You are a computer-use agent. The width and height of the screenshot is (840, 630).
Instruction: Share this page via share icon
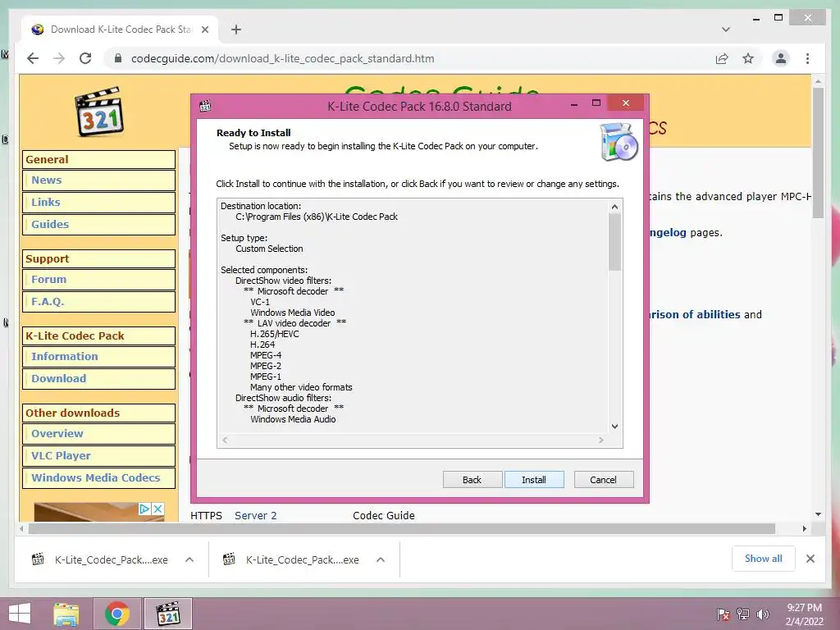pyautogui.click(x=722, y=58)
